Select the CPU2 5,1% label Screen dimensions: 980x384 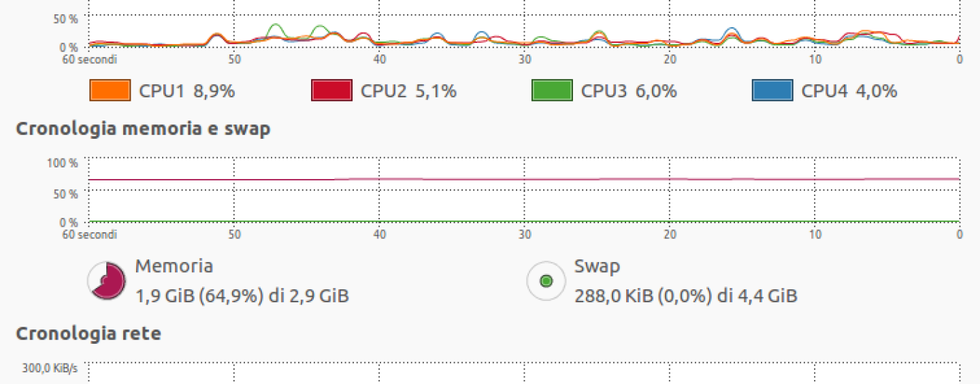[x=408, y=91]
